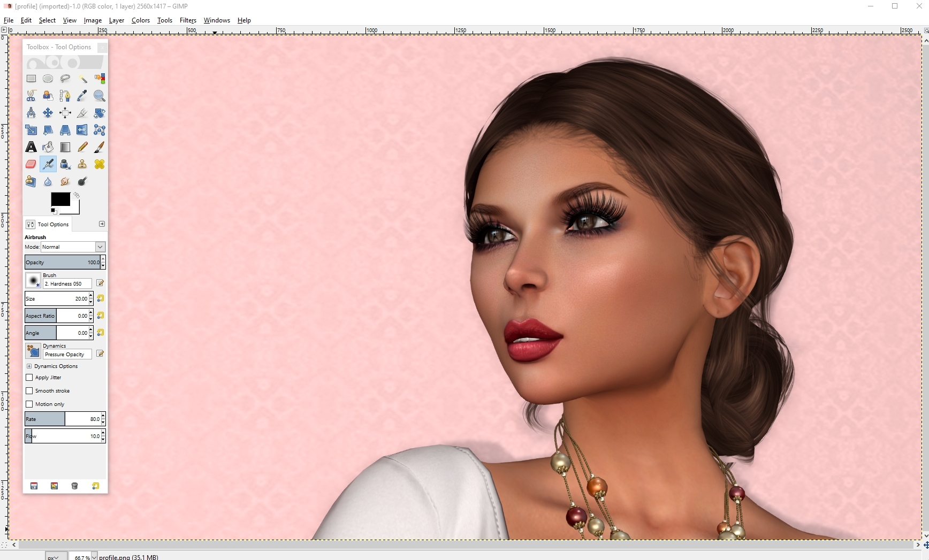Select the Alignment tool
Viewport: 929px width, 560px height.
(65, 113)
